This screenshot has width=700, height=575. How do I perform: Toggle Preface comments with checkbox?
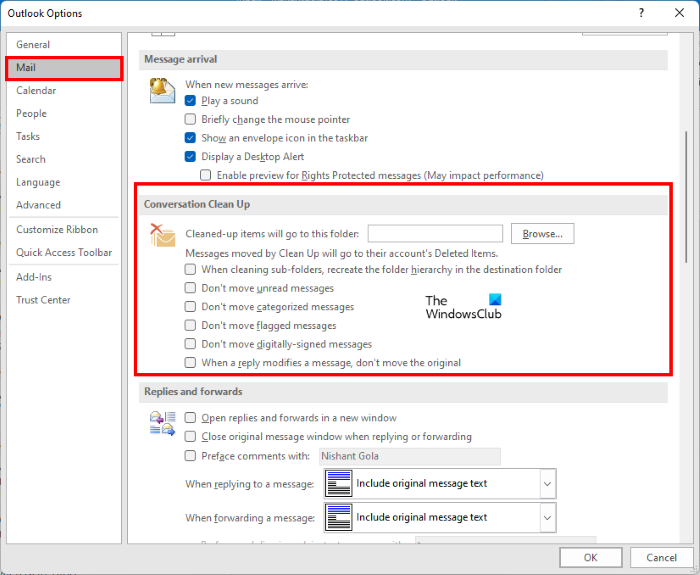click(190, 456)
